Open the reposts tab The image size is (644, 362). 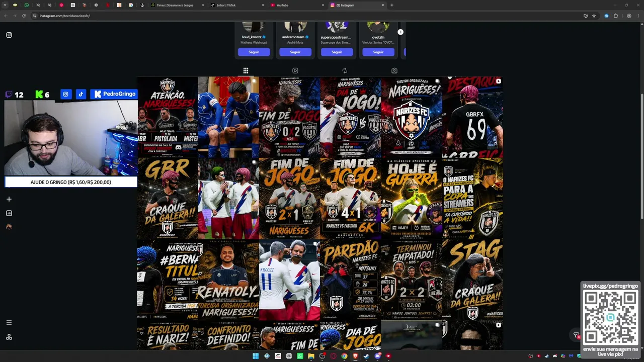[x=345, y=71]
